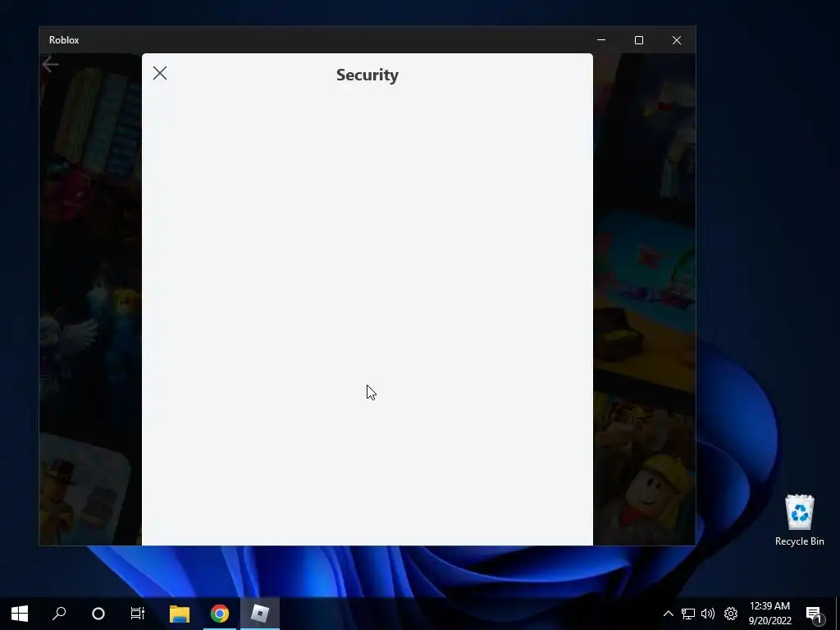Show hidden system tray icons

(x=668, y=614)
